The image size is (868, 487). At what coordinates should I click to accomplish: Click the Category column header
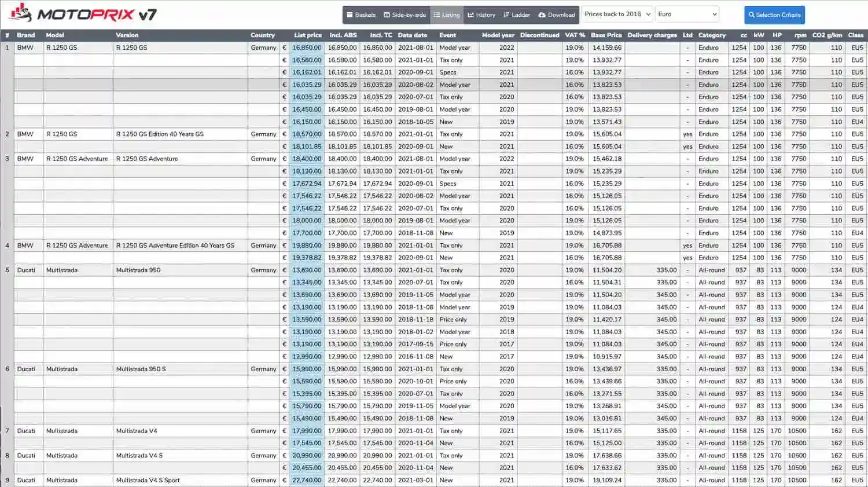pos(712,35)
